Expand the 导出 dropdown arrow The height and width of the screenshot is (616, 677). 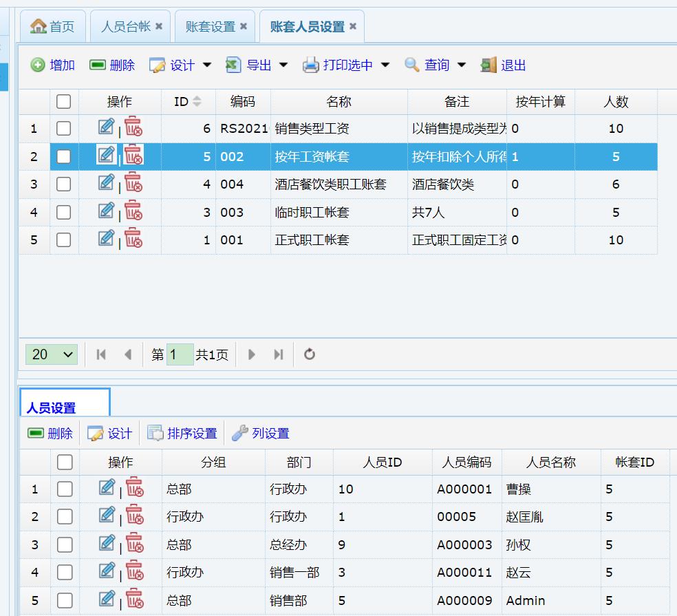coord(283,65)
